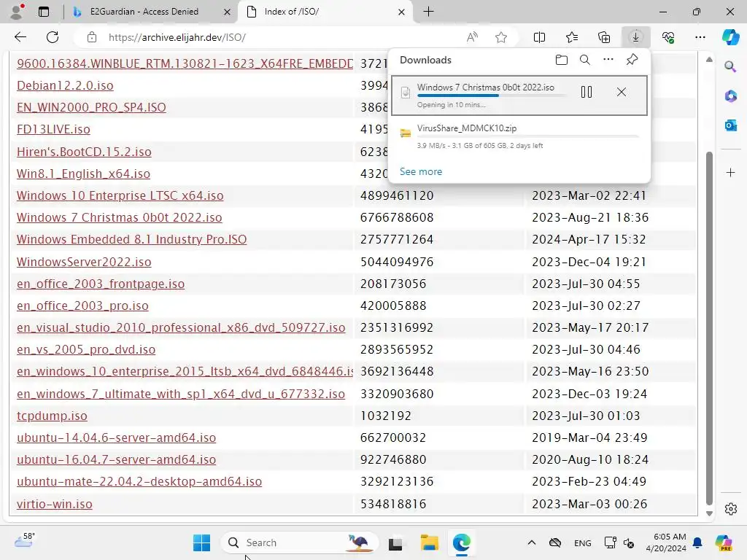View site information lock icon

(92, 37)
